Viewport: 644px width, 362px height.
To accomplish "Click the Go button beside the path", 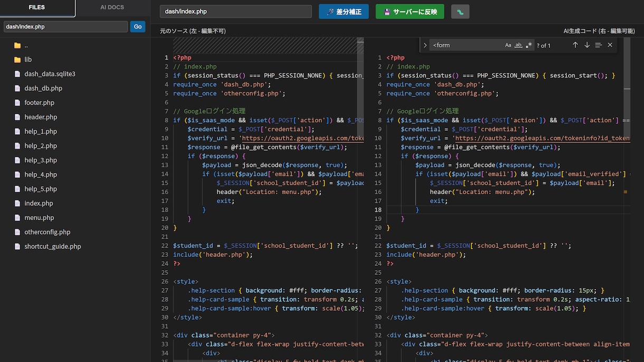I will point(138,26).
